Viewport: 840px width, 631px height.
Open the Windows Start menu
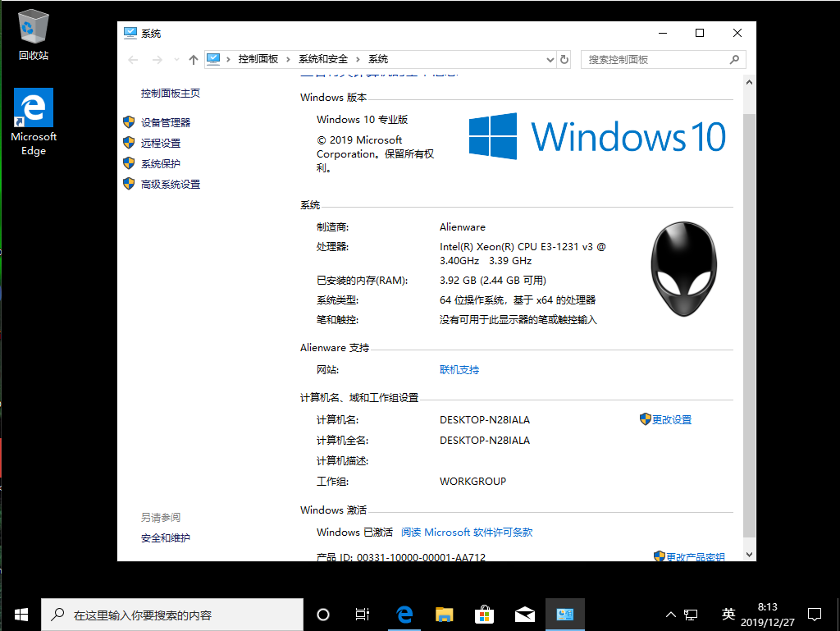(21, 615)
